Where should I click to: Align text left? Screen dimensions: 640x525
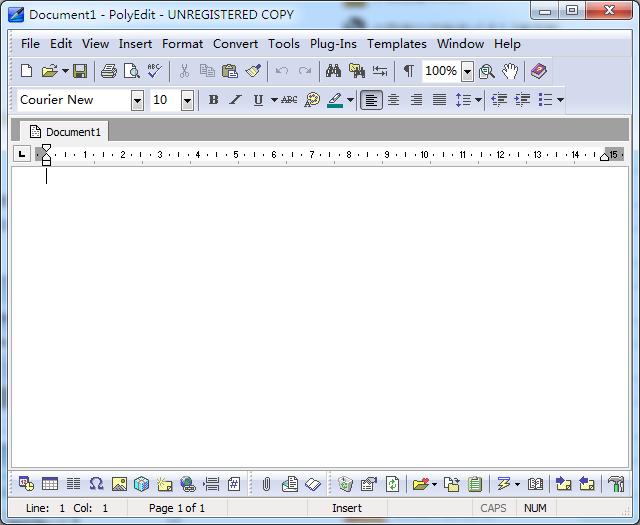(x=371, y=100)
